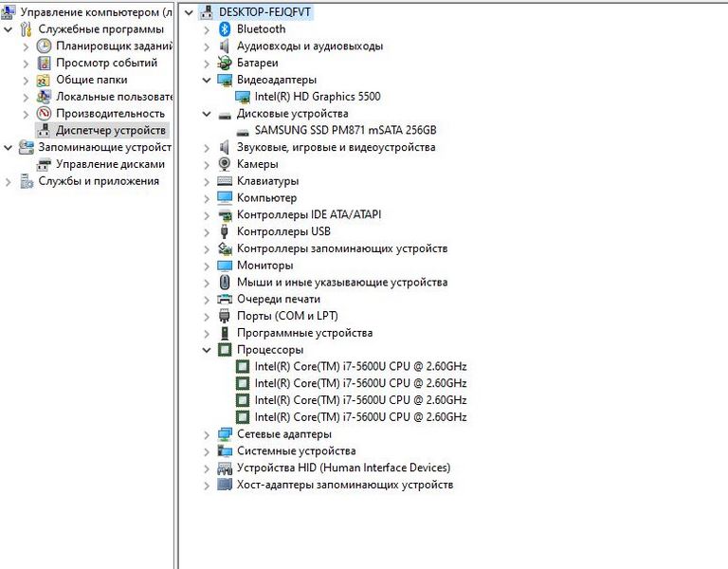Click the Камеры webcam icon

click(225, 164)
